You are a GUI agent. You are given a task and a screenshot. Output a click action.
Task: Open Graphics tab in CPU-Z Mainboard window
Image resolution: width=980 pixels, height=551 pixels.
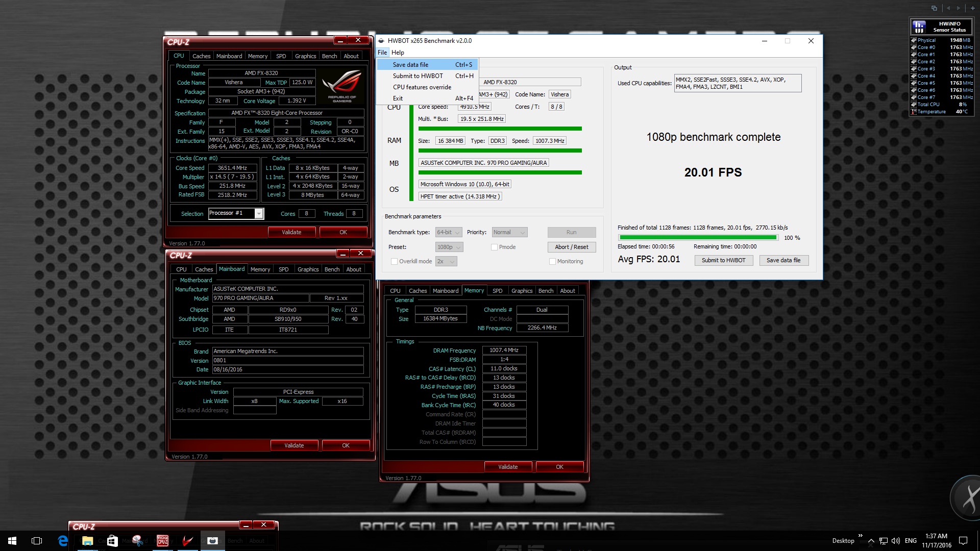[308, 269]
